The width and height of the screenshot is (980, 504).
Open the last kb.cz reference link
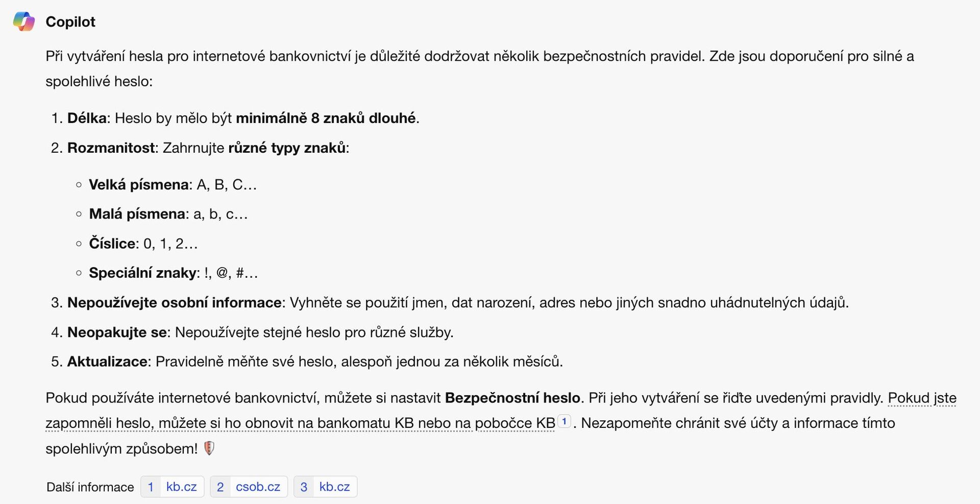(334, 487)
